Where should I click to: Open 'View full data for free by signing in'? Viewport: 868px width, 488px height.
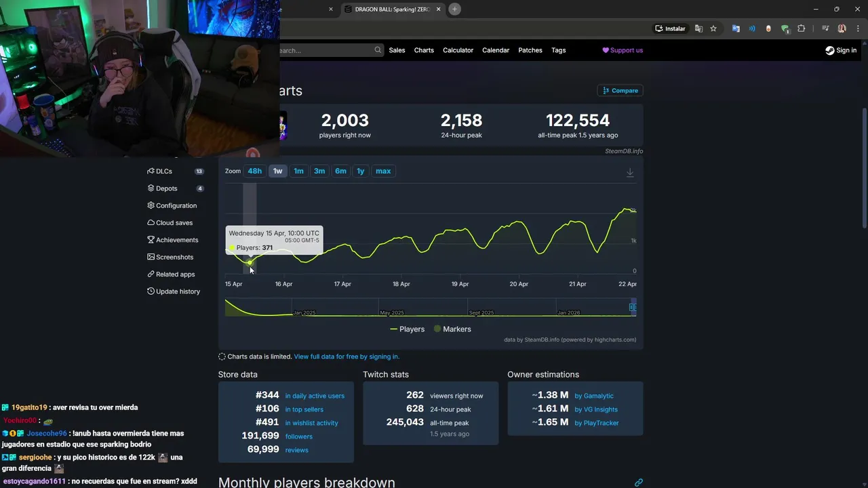pos(347,357)
